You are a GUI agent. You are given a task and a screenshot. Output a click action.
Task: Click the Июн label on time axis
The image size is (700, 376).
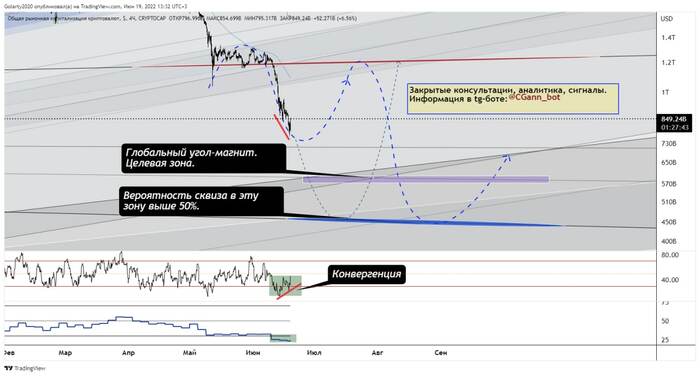[253, 353]
